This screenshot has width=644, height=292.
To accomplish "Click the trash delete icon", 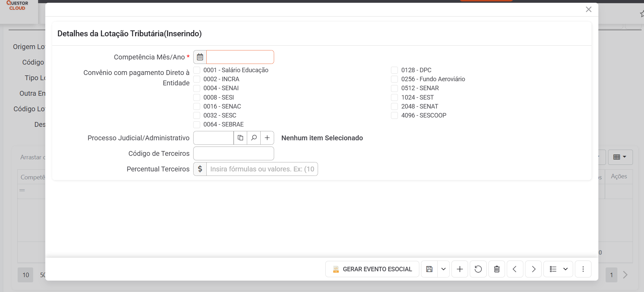I will click(497, 269).
